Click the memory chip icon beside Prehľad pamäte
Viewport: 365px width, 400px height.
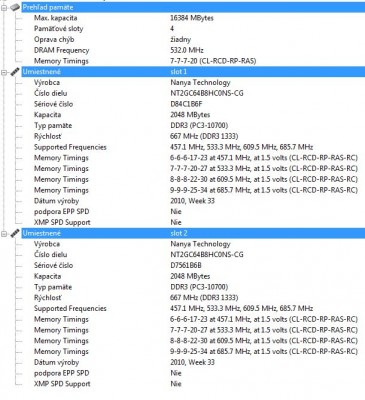pos(15,7)
